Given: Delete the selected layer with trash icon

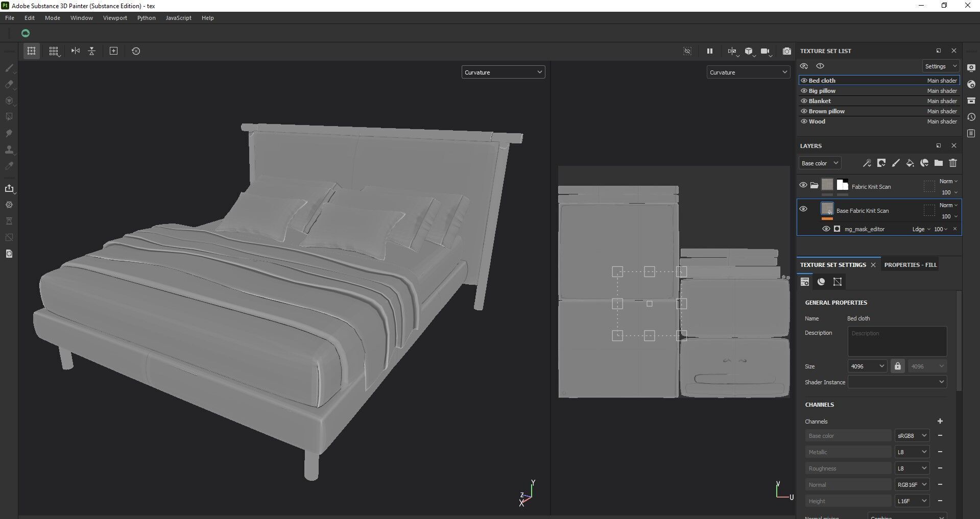Looking at the screenshot, I should 952,163.
